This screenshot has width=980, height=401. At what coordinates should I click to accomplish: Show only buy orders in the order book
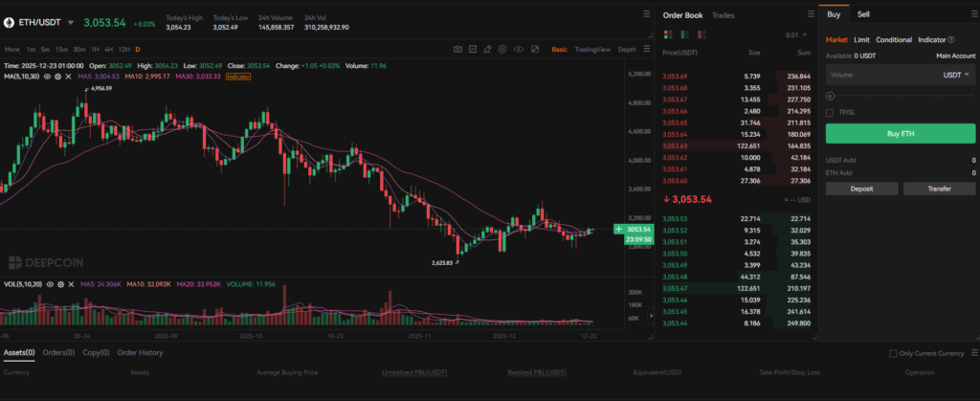[x=685, y=35]
